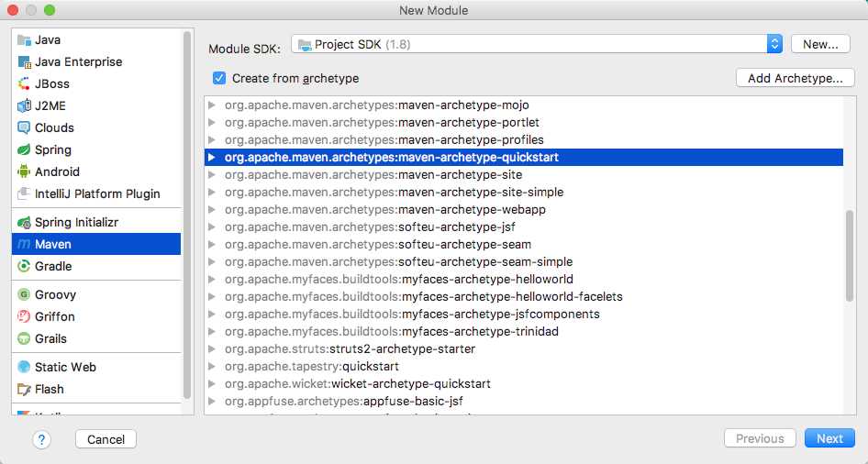Expand myfaces-archetype-trinidad row

211,332
